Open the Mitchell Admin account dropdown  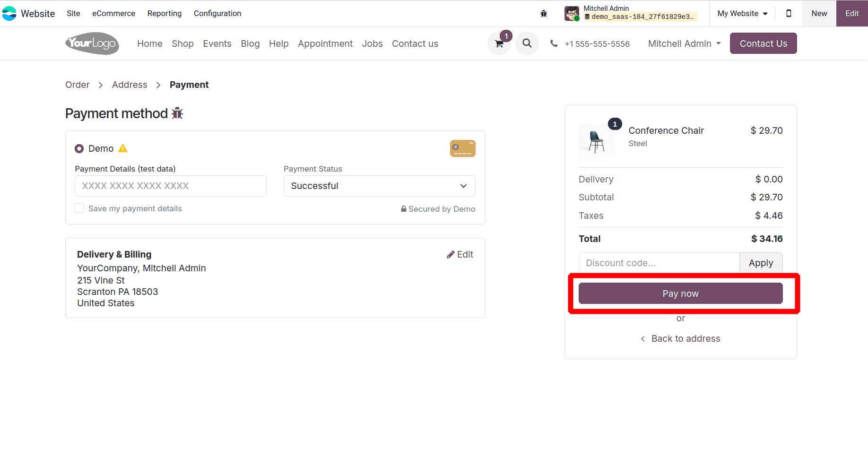[x=684, y=43]
